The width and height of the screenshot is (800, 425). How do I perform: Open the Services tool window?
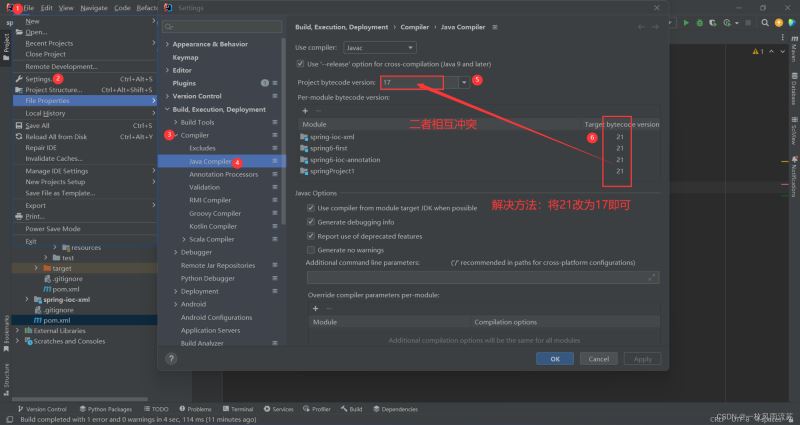[279, 409]
